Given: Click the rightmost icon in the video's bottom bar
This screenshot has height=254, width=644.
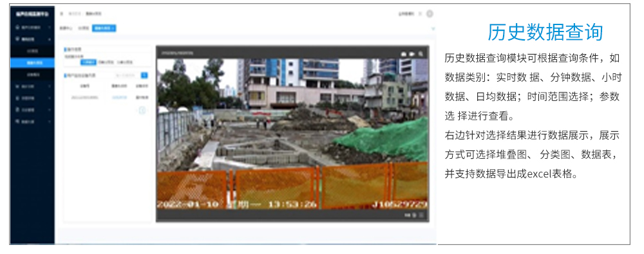Looking at the screenshot, I should coord(422,215).
